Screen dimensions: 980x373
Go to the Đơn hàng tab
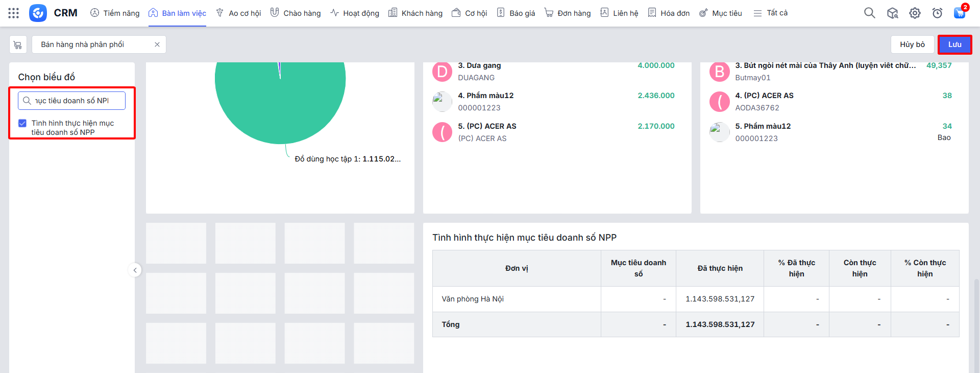pyautogui.click(x=567, y=13)
